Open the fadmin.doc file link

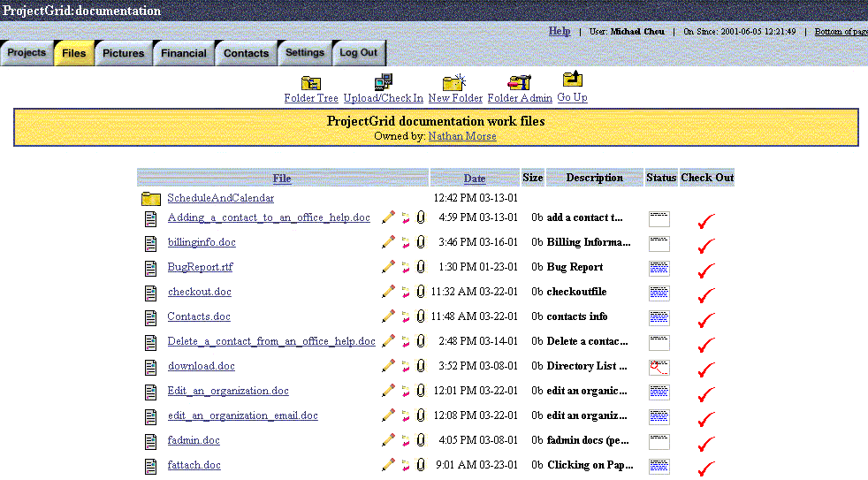[194, 440]
